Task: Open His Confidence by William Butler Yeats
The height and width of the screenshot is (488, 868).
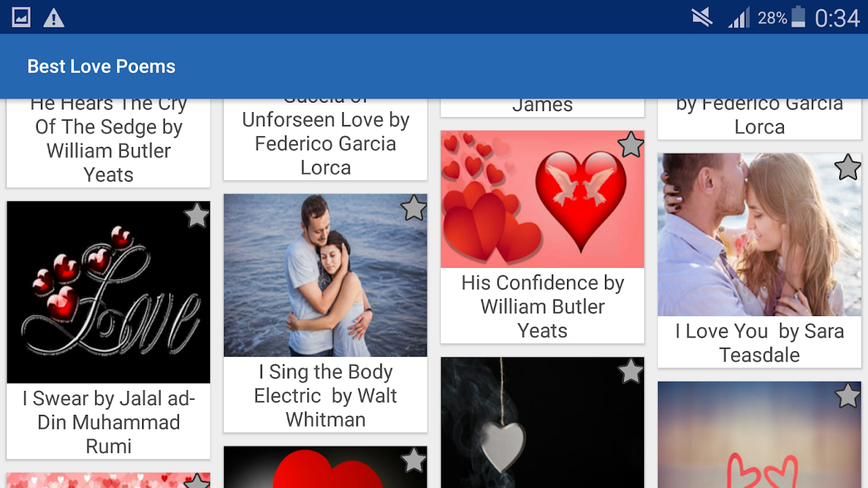Action: pyautogui.click(x=543, y=306)
